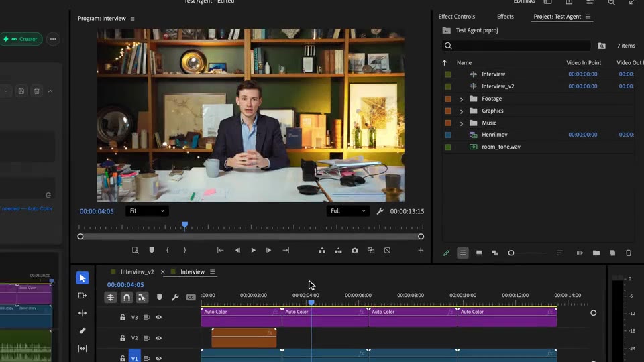Click the Lift button
Image resolution: width=644 pixels, height=362 pixels.
[x=322, y=250]
